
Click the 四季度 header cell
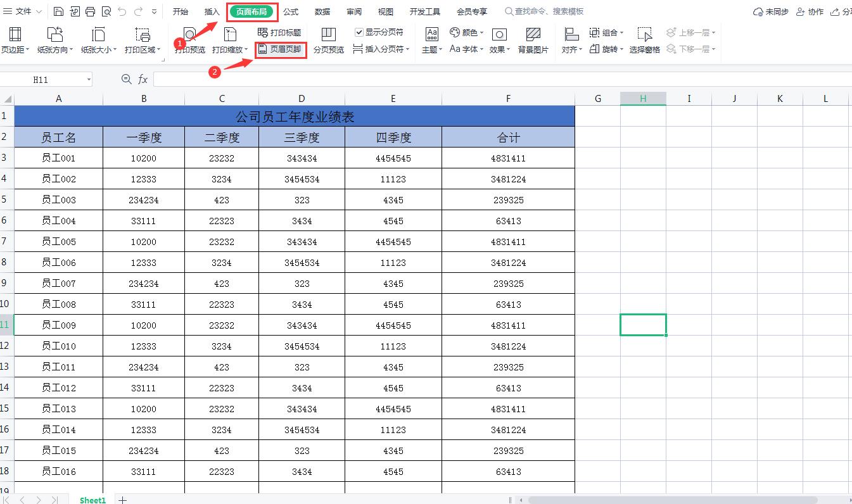pyautogui.click(x=393, y=137)
